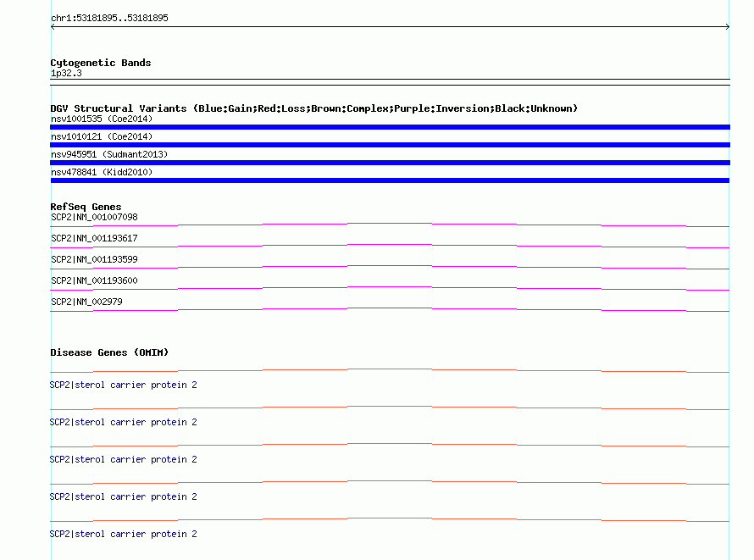Select transcript SCP2|NM_001193600

(x=94, y=280)
